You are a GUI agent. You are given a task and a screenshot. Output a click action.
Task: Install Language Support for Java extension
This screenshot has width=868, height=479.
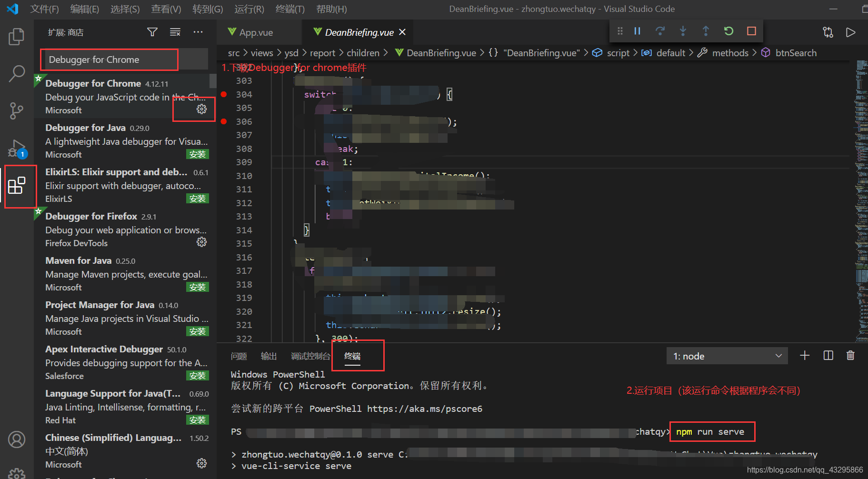pyautogui.click(x=198, y=420)
